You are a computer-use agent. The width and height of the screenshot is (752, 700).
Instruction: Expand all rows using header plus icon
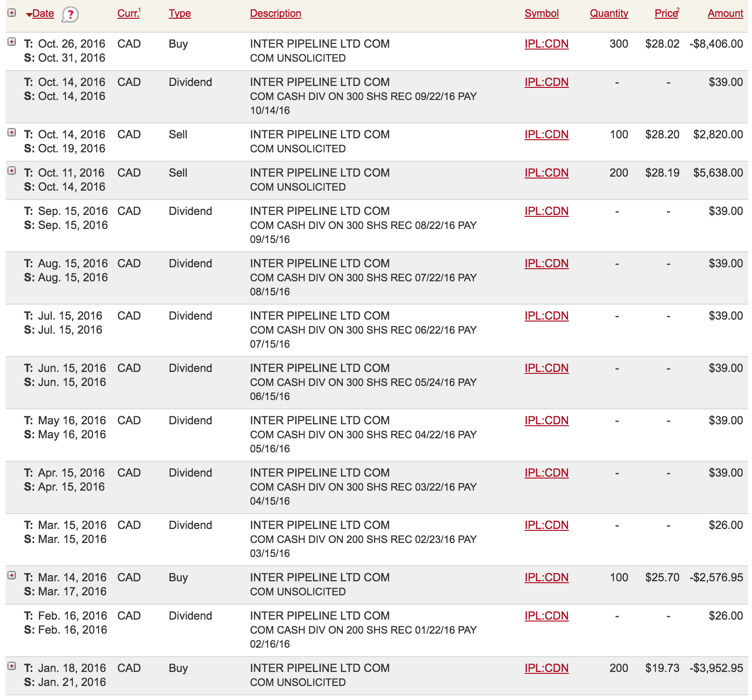pyautogui.click(x=12, y=13)
